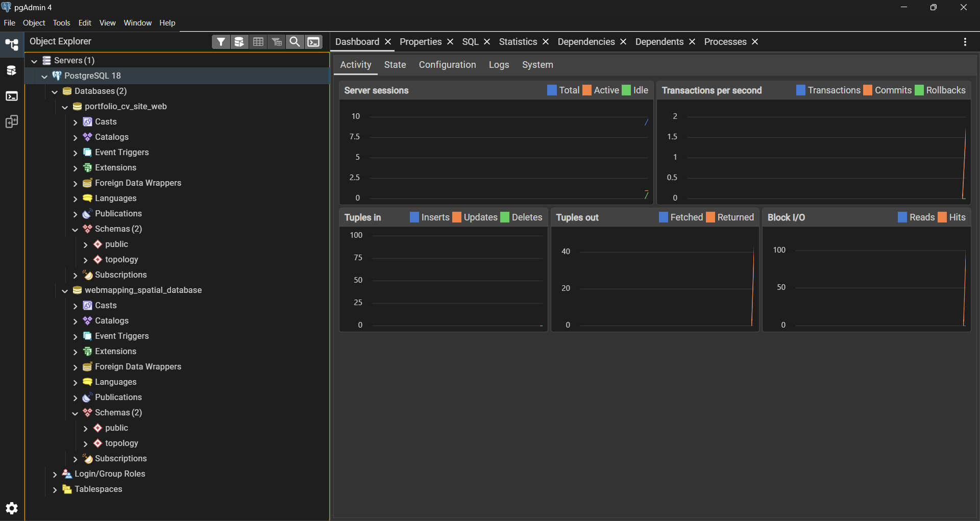Close the Dashboard tab
This screenshot has width=980, height=521.
click(x=388, y=42)
